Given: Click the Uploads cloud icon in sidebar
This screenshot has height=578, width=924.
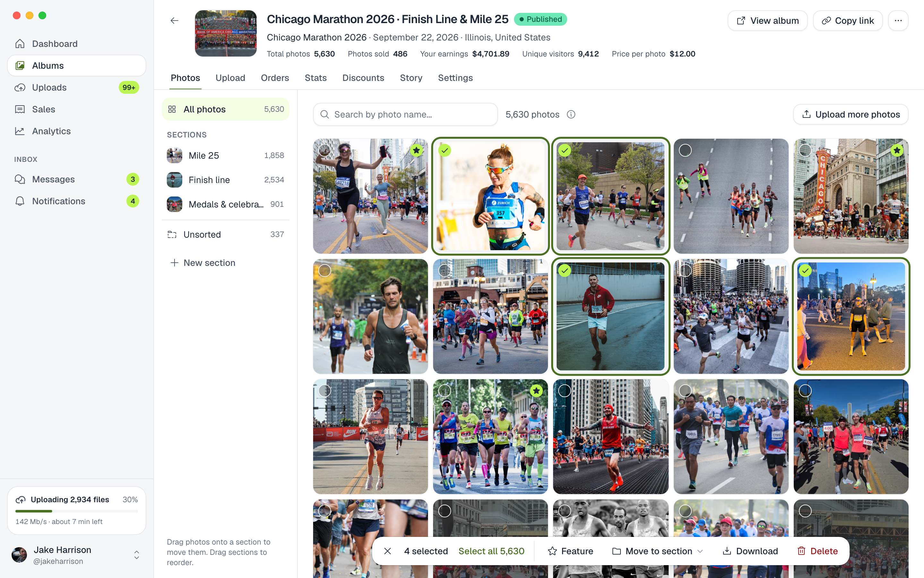Looking at the screenshot, I should coord(20,87).
